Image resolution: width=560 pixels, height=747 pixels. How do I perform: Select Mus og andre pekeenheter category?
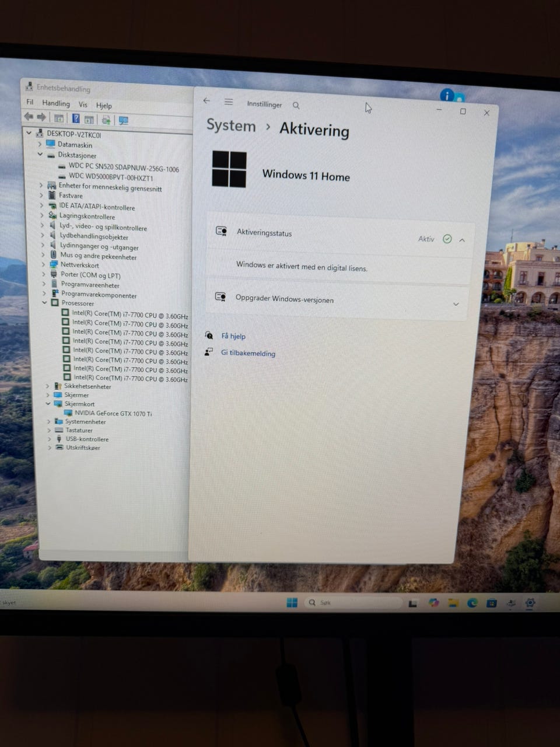(99, 256)
